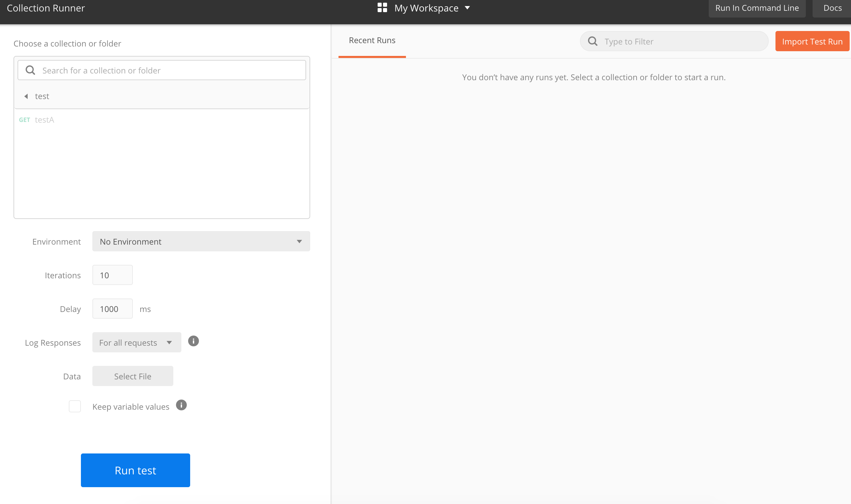
Task: Expand the Log Responses dropdown
Action: pyautogui.click(x=136, y=342)
